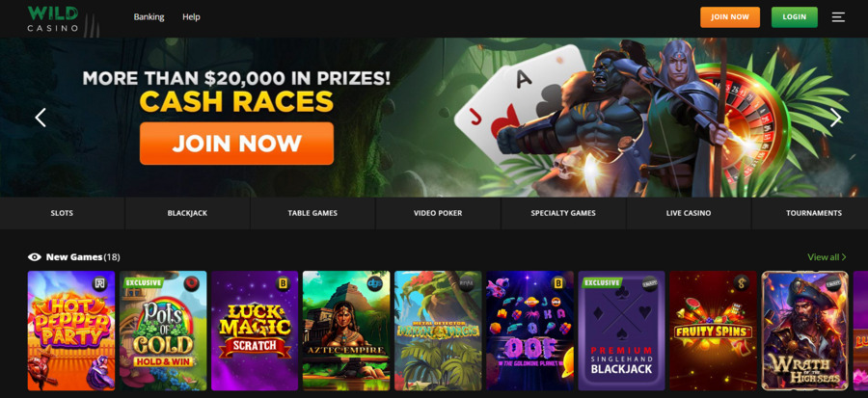Click the green Login button
The image size is (868, 398).
[x=795, y=17]
